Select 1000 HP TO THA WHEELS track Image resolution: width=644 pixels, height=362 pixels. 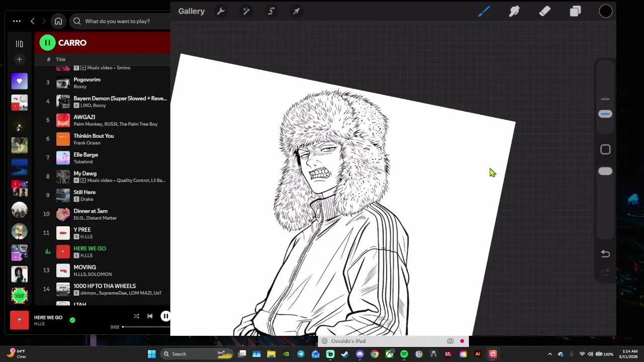click(103, 289)
